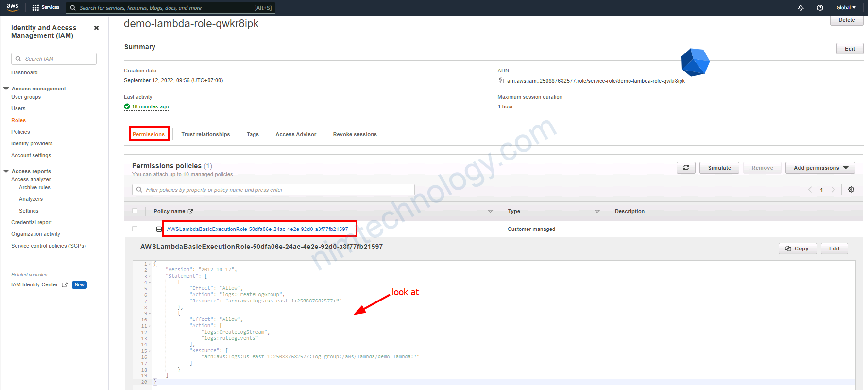Open Access analyzer Settings in sidebar
Screen dimensions: 868x390
[x=29, y=211]
